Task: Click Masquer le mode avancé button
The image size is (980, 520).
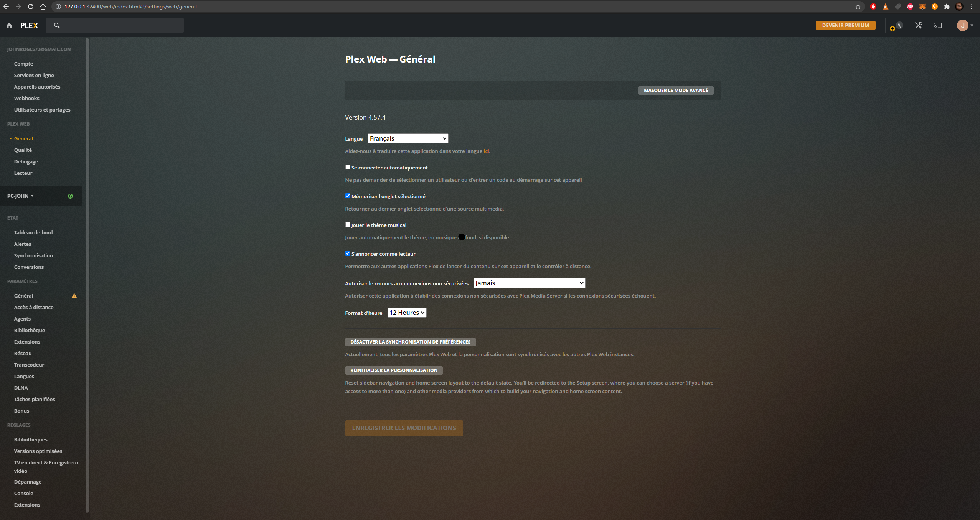Action: (676, 91)
